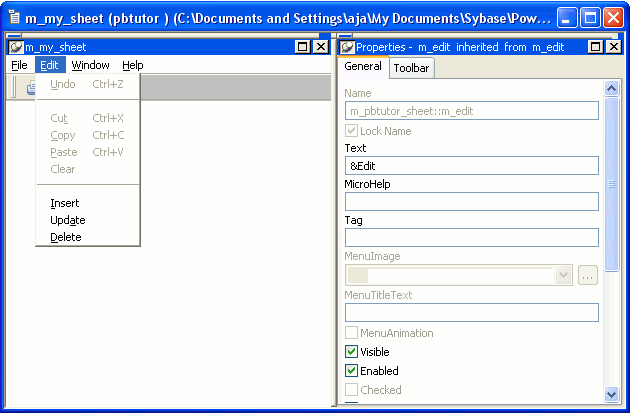Click the Properties pane title text
The height and width of the screenshot is (414, 631).
point(460,47)
